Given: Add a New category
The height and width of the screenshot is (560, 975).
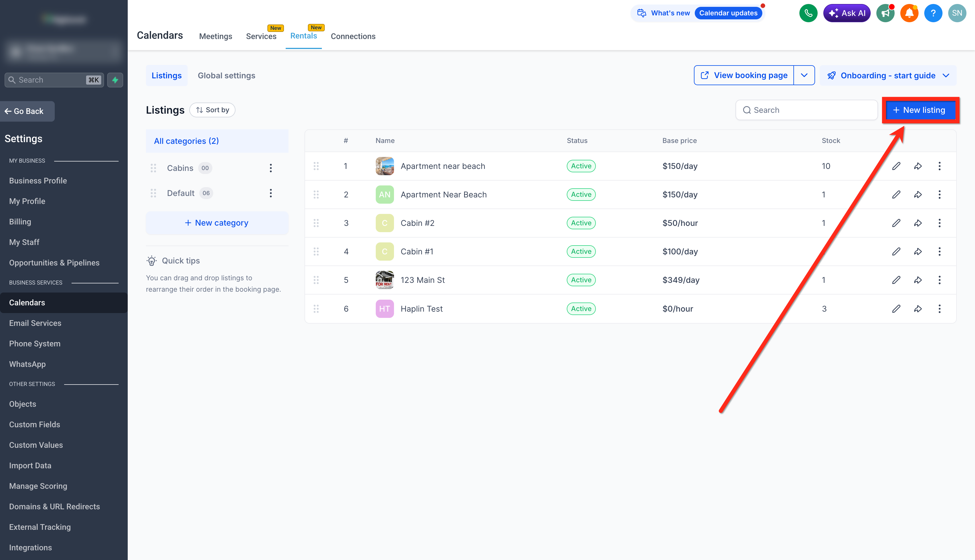Looking at the screenshot, I should click(x=217, y=223).
